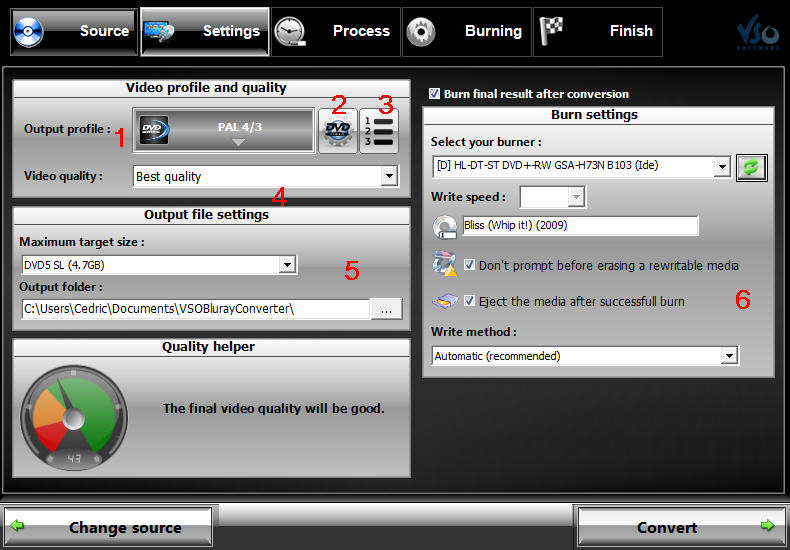The height and width of the screenshot is (550, 790).
Task: Switch to the Burning tab
Action: (x=467, y=31)
